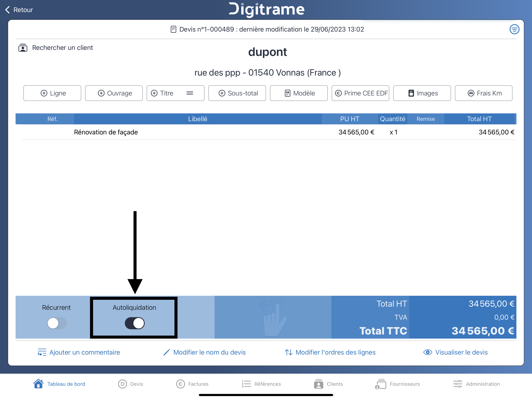
Task: Click the plus icon in Sous-total button
Action: click(x=222, y=93)
